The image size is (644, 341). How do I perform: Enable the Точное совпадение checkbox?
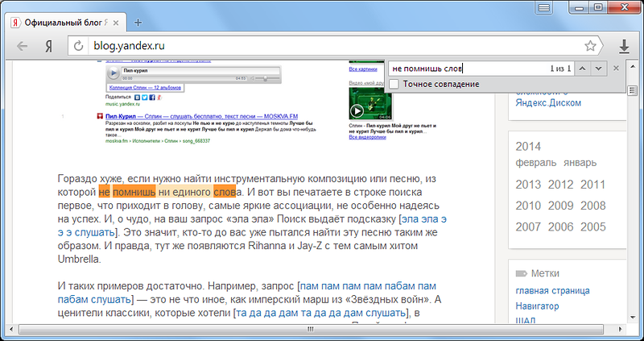pos(394,85)
